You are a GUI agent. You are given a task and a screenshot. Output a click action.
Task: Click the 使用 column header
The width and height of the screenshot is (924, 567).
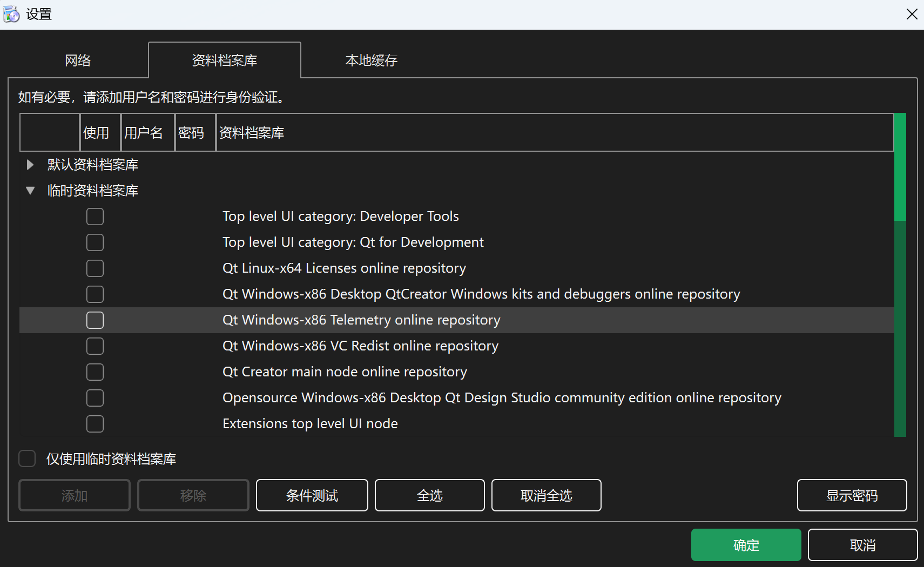coord(100,132)
